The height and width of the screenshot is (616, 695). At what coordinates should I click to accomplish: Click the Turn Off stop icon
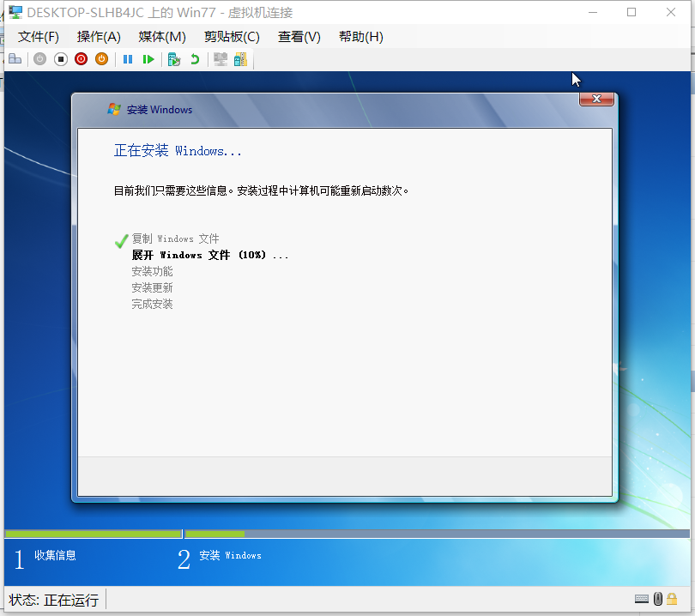click(61, 59)
